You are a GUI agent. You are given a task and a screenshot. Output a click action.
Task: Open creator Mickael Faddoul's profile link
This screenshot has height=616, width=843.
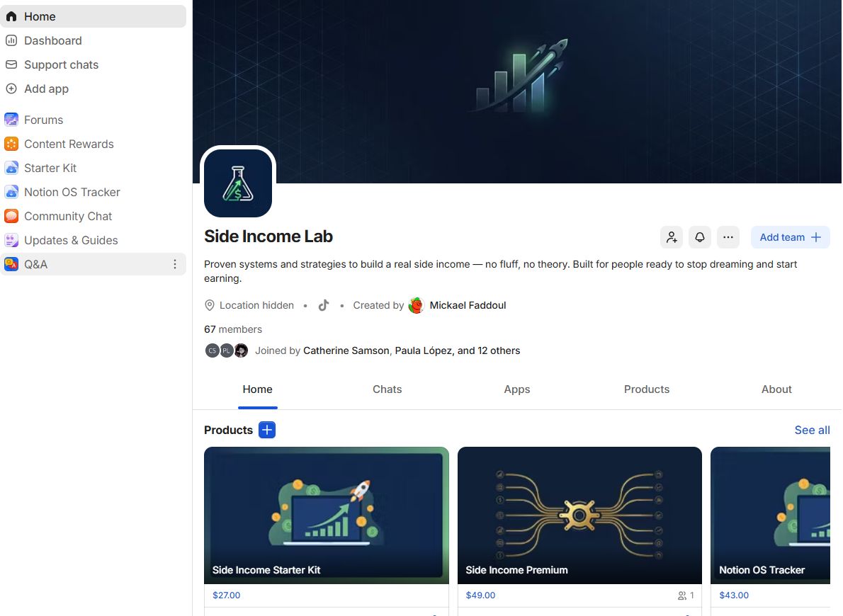click(x=468, y=305)
